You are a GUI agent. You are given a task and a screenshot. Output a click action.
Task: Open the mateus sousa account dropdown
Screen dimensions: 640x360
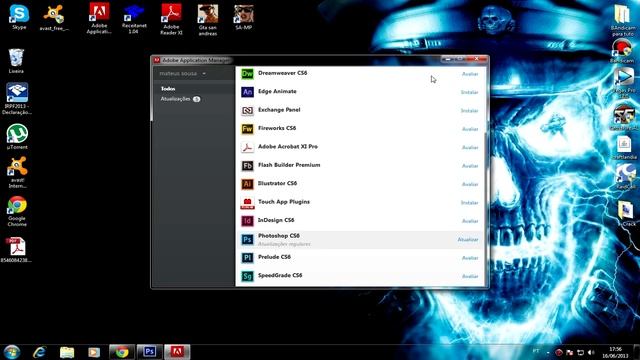pyautogui.click(x=182, y=73)
